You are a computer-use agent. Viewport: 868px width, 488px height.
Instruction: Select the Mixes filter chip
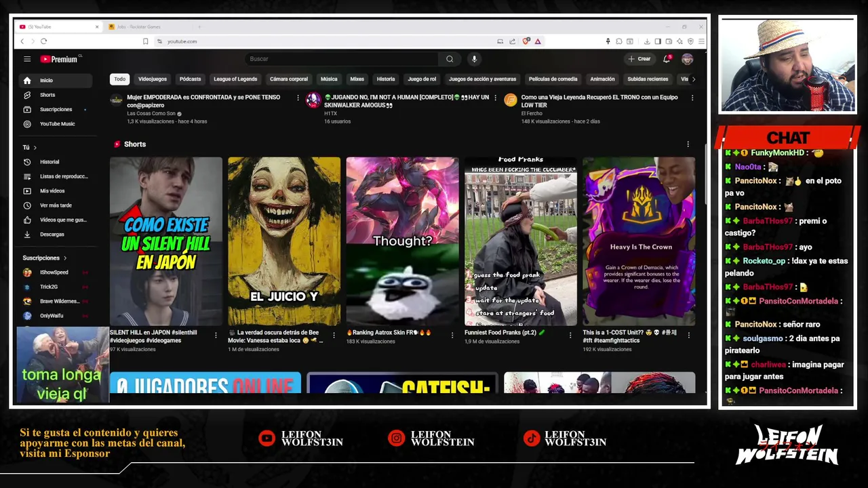(357, 79)
